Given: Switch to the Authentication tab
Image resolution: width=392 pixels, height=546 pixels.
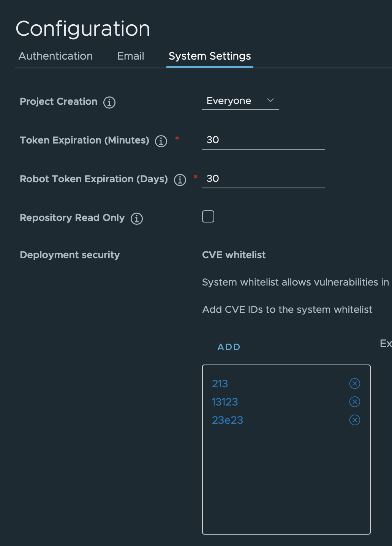Looking at the screenshot, I should point(55,56).
